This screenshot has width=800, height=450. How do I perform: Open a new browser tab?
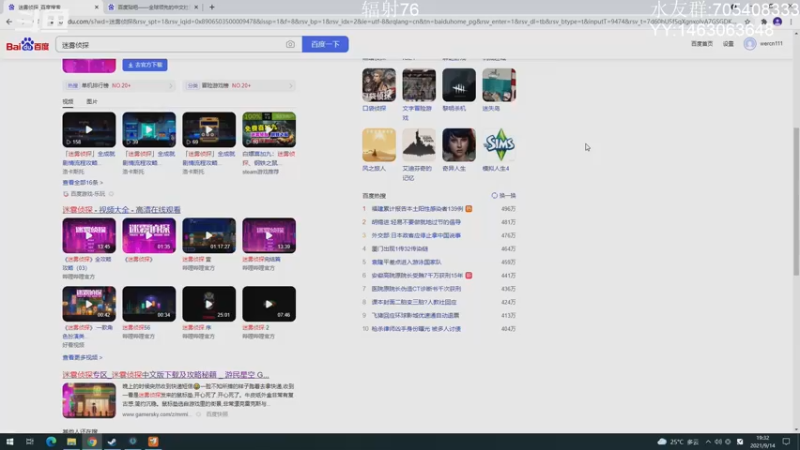pos(212,7)
